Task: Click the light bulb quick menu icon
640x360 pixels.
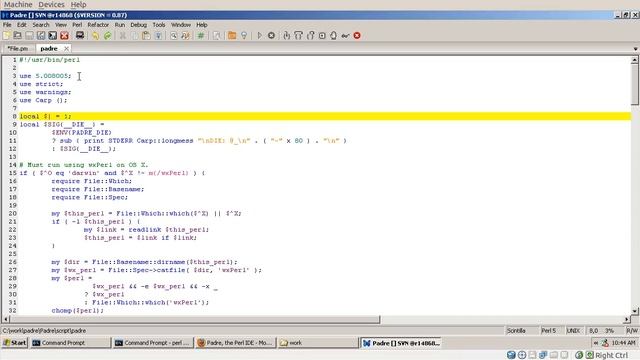Action: [x=244, y=36]
